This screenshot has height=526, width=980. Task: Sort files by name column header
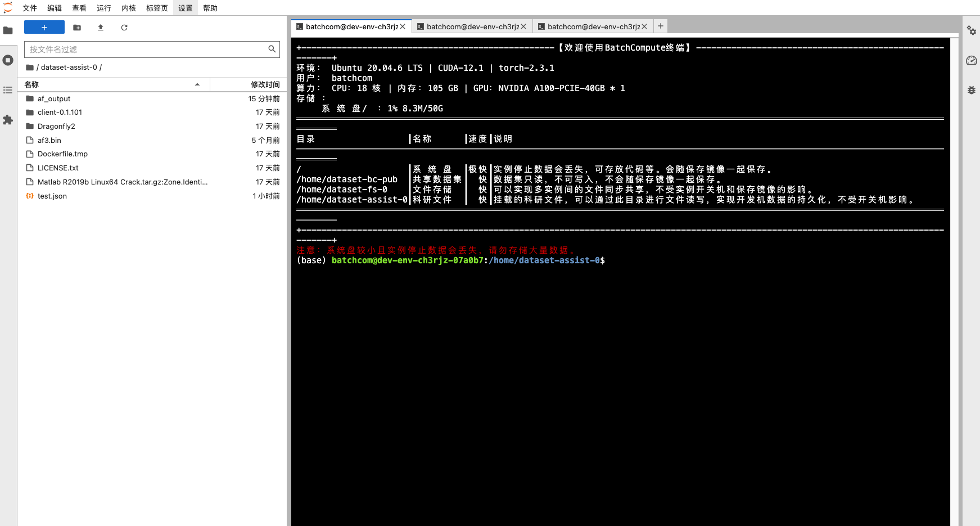[x=112, y=84]
